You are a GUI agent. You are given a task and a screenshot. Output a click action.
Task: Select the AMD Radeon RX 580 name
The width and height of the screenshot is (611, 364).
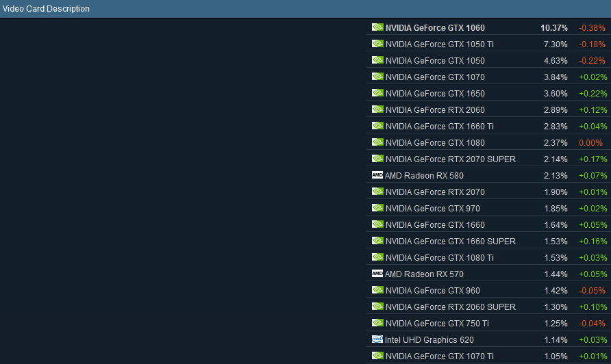click(424, 176)
